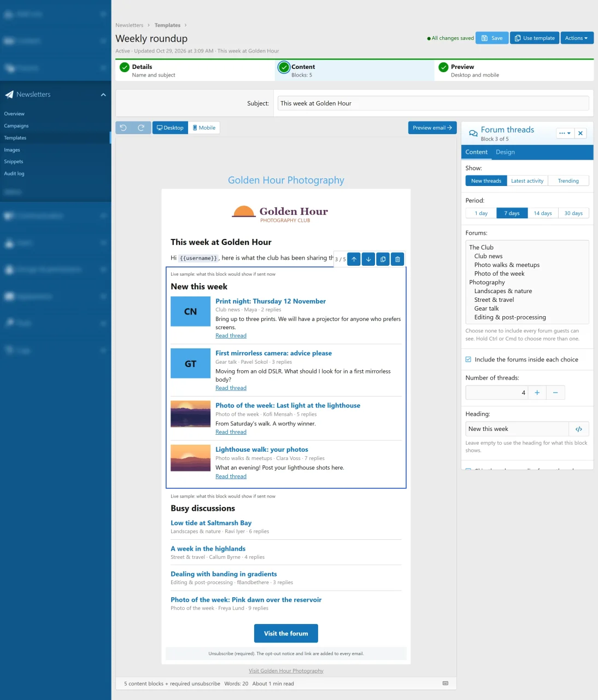Toggle Include the forums inside each choice
Screen dimensions: 598x700
tap(468, 360)
